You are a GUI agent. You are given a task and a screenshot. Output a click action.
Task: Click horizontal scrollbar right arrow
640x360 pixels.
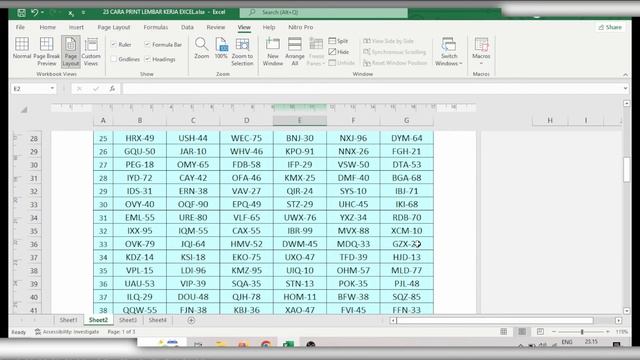618,320
